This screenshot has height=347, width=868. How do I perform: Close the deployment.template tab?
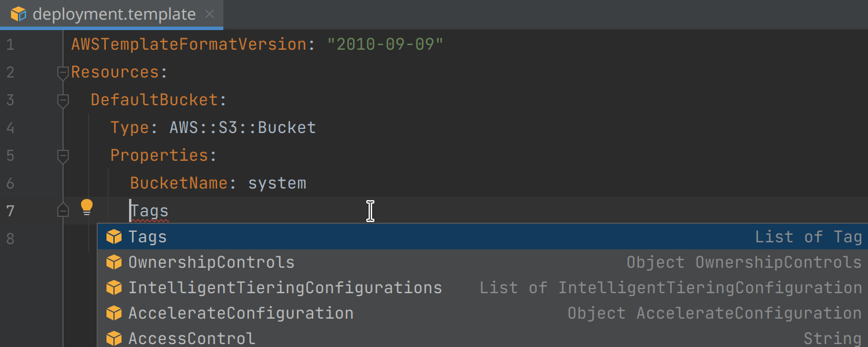[209, 14]
